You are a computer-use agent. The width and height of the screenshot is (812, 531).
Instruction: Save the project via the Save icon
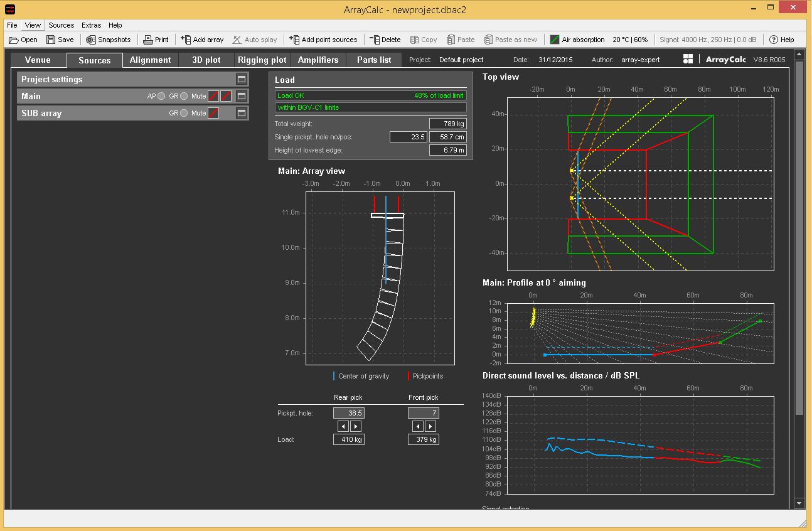tap(60, 39)
